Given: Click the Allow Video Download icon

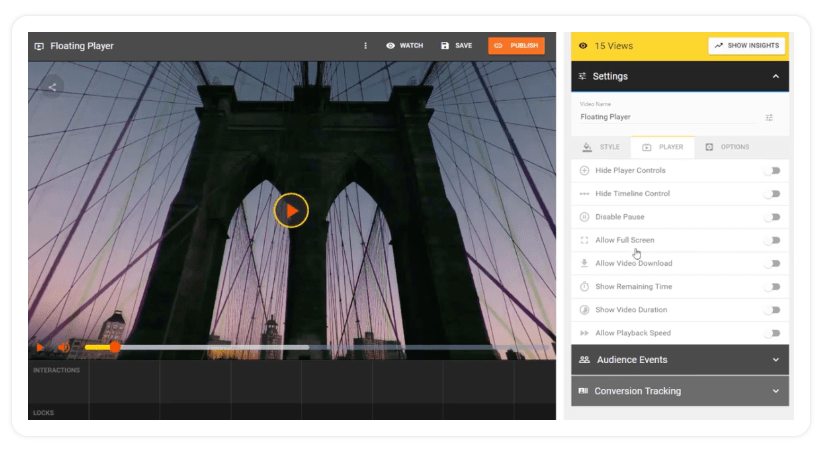Looking at the screenshot, I should (x=584, y=264).
